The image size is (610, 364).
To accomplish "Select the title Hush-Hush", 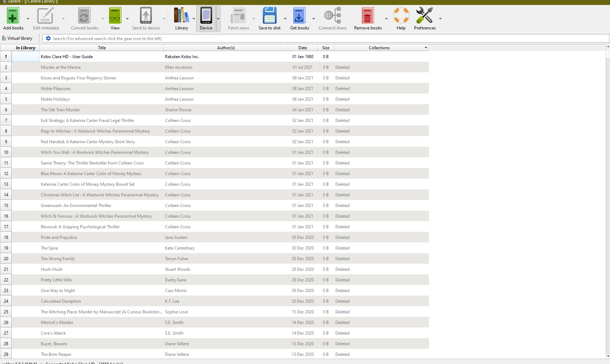I will [x=51, y=269].
